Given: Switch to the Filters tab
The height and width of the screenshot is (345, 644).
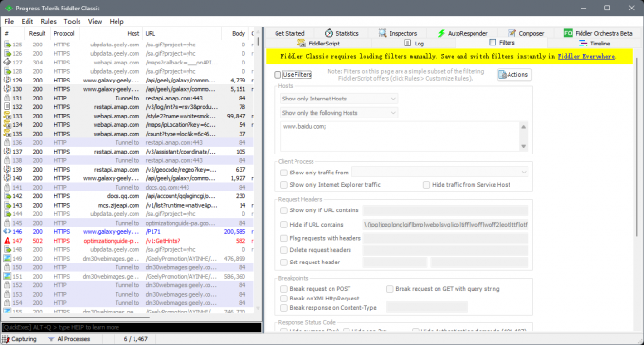Looking at the screenshot, I should coord(502,43).
